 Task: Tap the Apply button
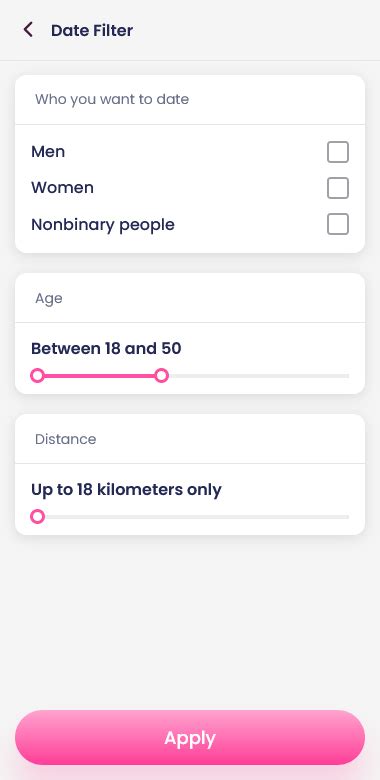coord(190,737)
